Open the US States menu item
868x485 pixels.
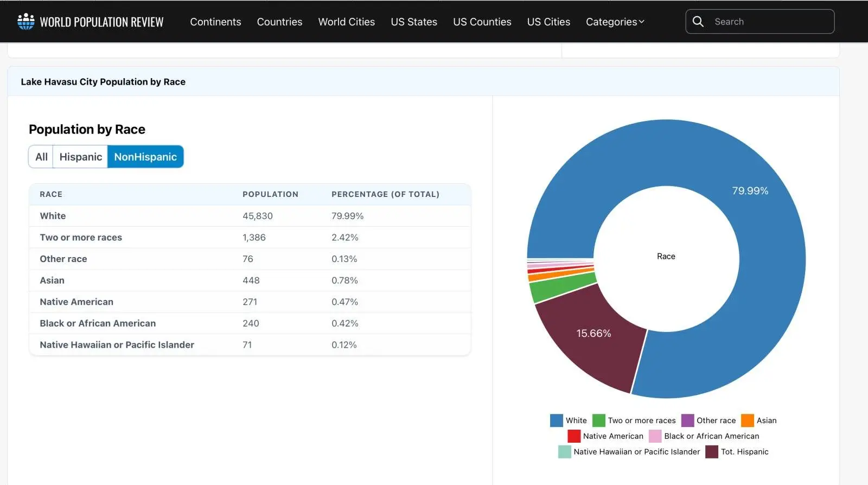tap(414, 22)
